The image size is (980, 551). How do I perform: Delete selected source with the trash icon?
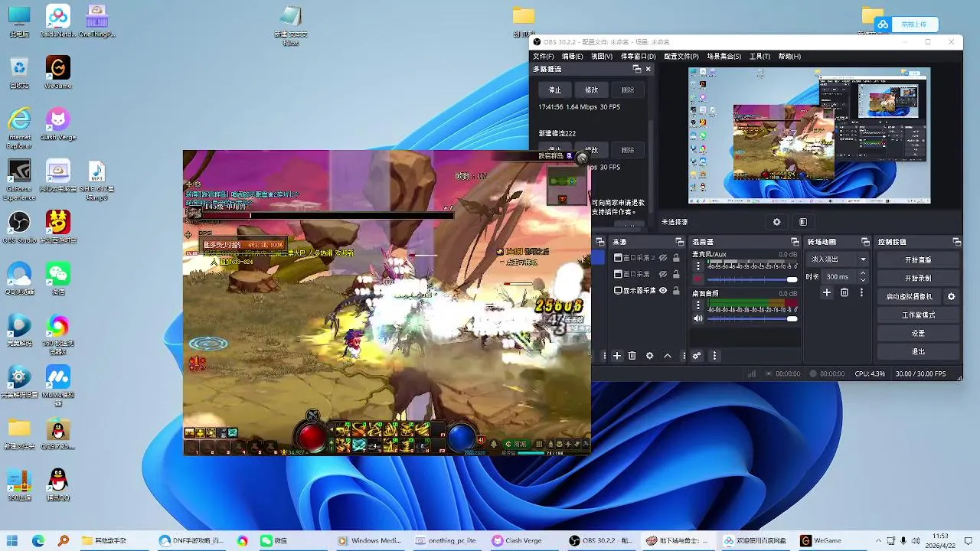[632, 356]
